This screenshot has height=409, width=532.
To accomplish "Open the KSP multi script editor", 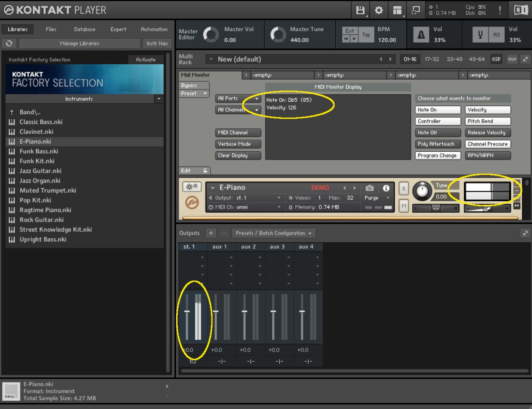I will click(x=496, y=59).
